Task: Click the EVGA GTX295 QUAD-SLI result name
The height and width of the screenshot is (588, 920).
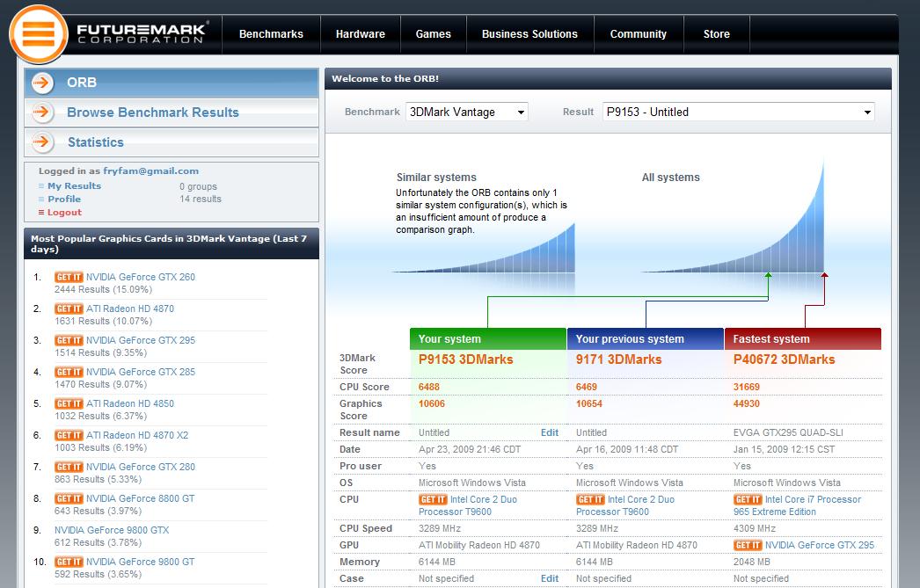Action: (x=788, y=432)
